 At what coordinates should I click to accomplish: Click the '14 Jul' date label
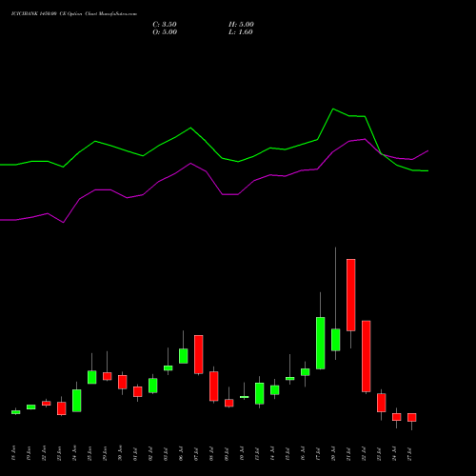272,453
